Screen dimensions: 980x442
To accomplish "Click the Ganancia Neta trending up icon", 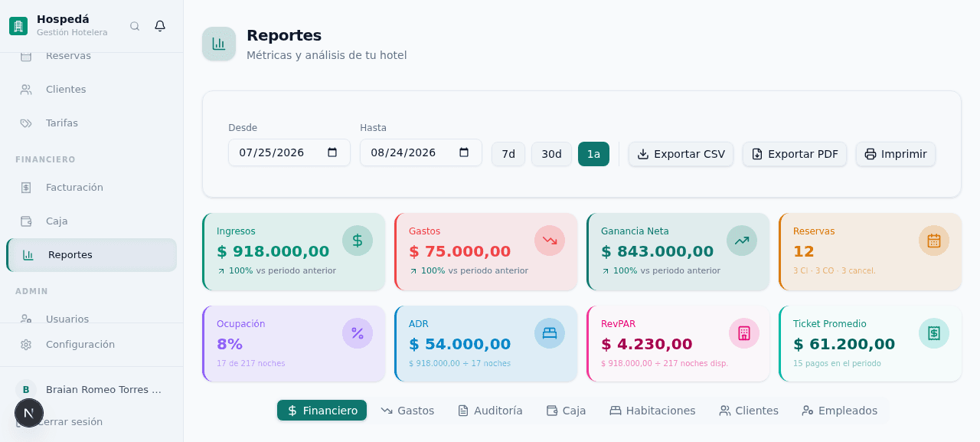I will [x=742, y=241].
